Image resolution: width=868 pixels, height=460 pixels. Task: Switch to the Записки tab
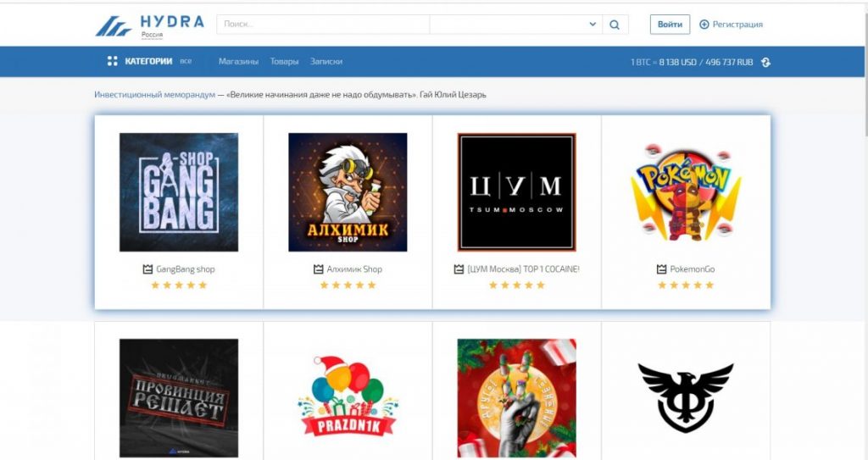pyautogui.click(x=326, y=61)
